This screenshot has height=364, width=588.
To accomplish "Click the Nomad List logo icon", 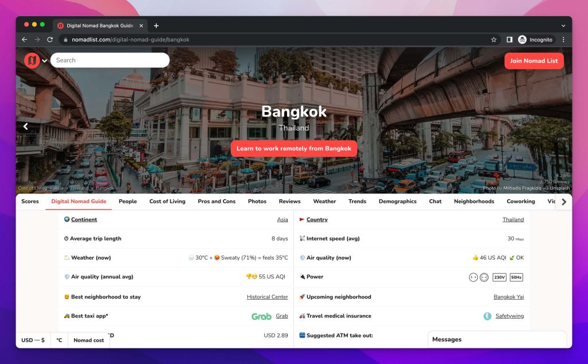I will point(32,60).
